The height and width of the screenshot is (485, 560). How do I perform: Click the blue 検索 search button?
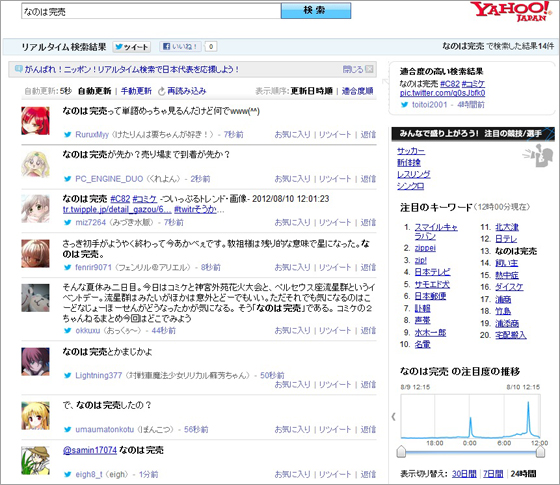tap(316, 10)
